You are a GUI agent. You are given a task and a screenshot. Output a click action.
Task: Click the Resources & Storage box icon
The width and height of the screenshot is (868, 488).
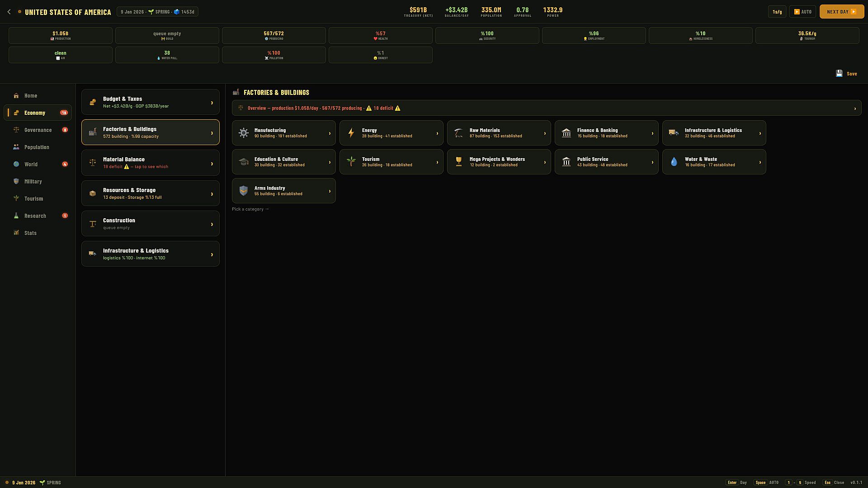[93, 193]
